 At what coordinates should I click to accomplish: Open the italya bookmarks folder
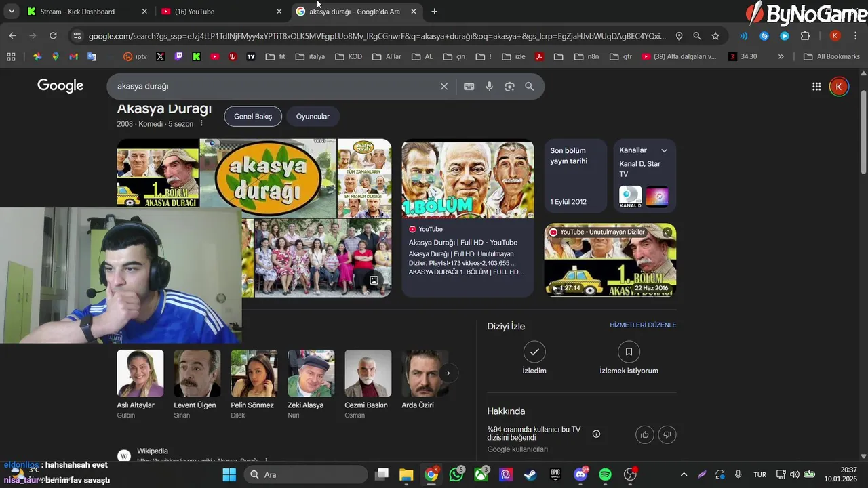click(x=310, y=56)
